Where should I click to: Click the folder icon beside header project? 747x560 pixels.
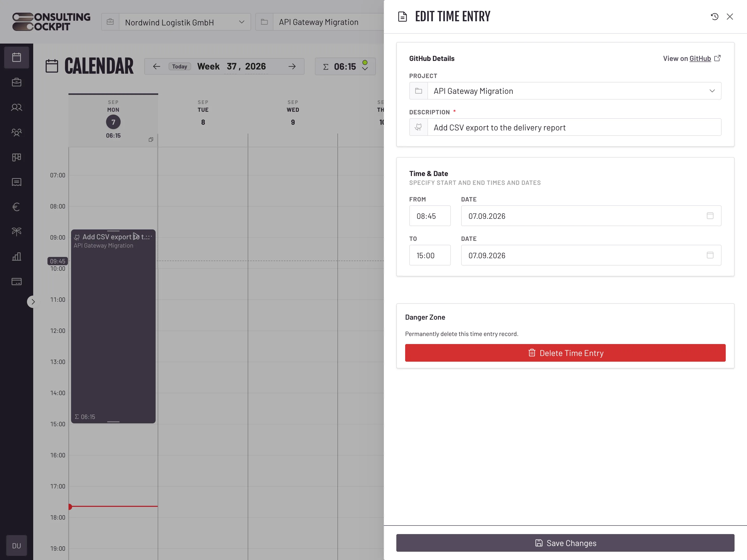264,22
